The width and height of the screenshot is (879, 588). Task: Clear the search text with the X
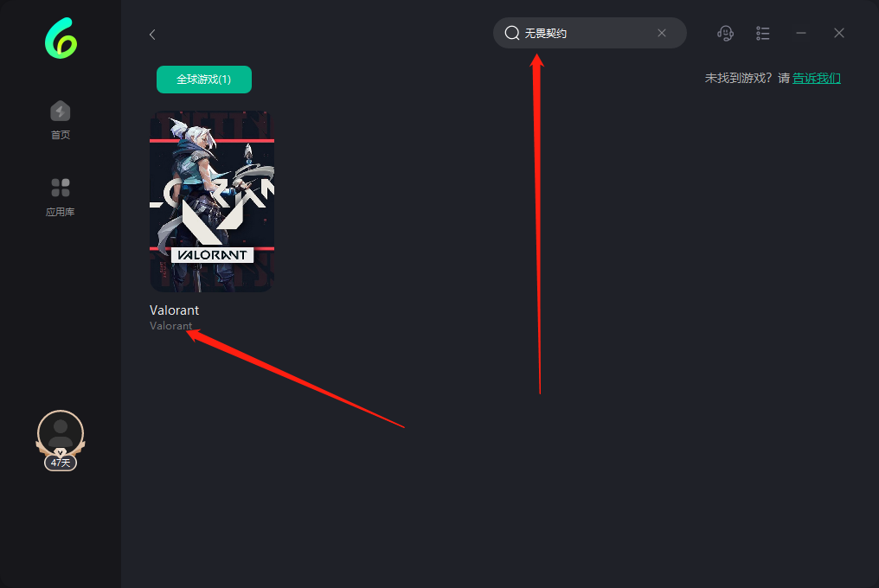662,33
